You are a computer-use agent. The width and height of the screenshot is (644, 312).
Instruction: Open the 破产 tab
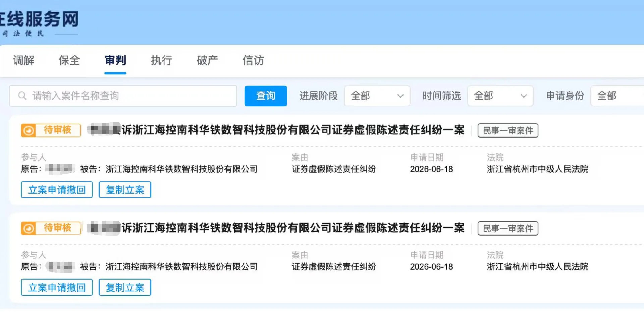point(207,60)
